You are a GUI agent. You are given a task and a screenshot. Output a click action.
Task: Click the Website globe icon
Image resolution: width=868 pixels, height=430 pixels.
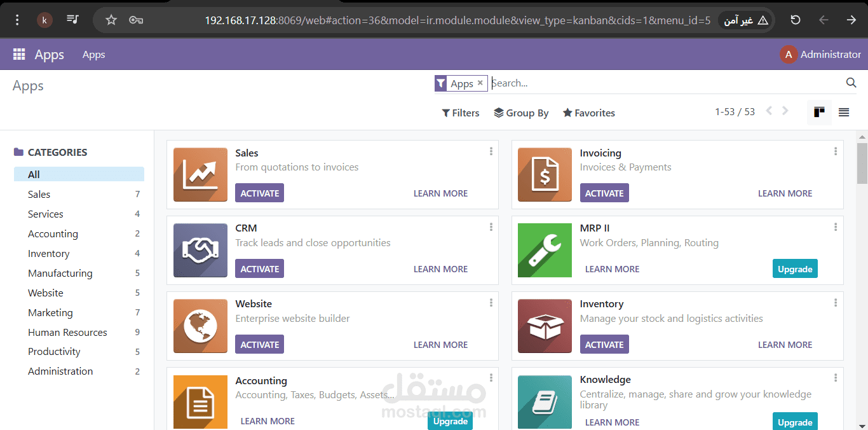pyautogui.click(x=200, y=326)
